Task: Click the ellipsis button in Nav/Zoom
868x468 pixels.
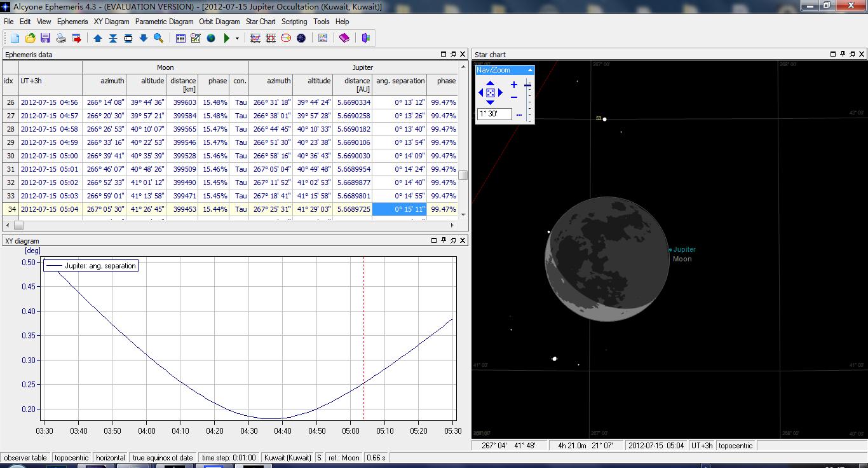Action: pyautogui.click(x=519, y=115)
